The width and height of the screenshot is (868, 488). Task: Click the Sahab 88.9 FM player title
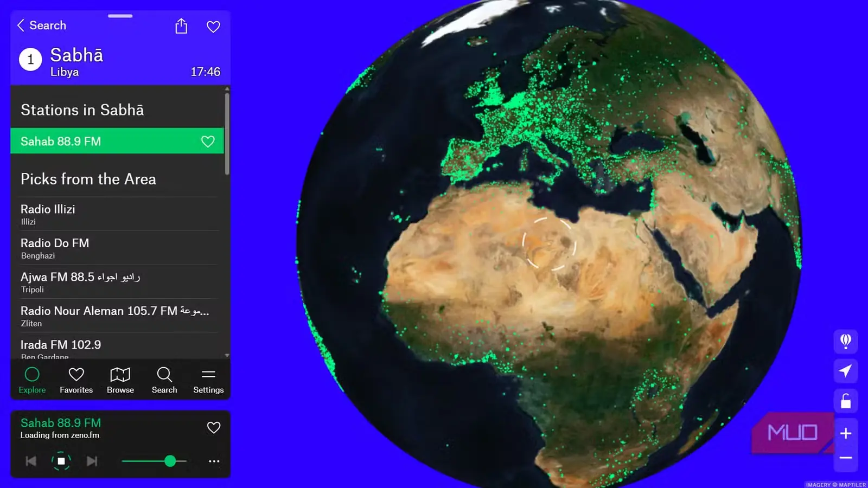click(61, 423)
